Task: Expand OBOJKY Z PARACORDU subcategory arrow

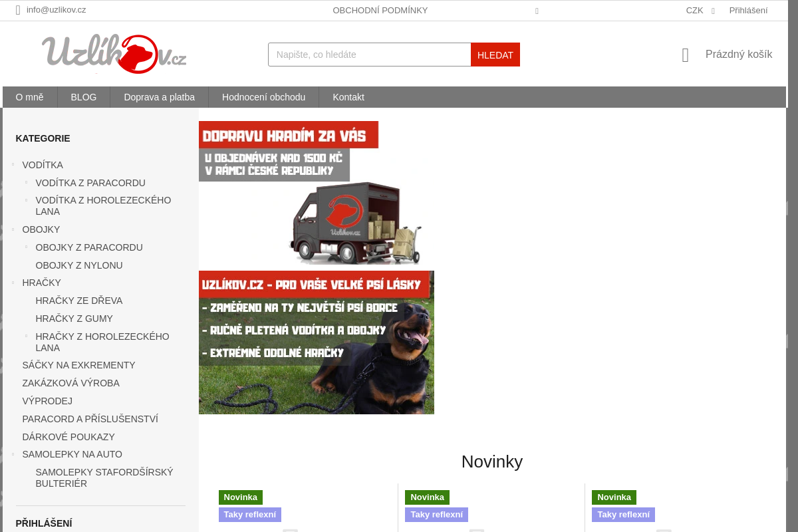Action: coord(27,246)
